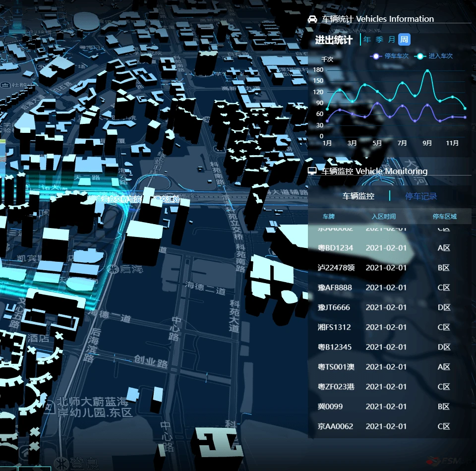
Task: Switch to the 停车记录 tab
Action: point(421,196)
